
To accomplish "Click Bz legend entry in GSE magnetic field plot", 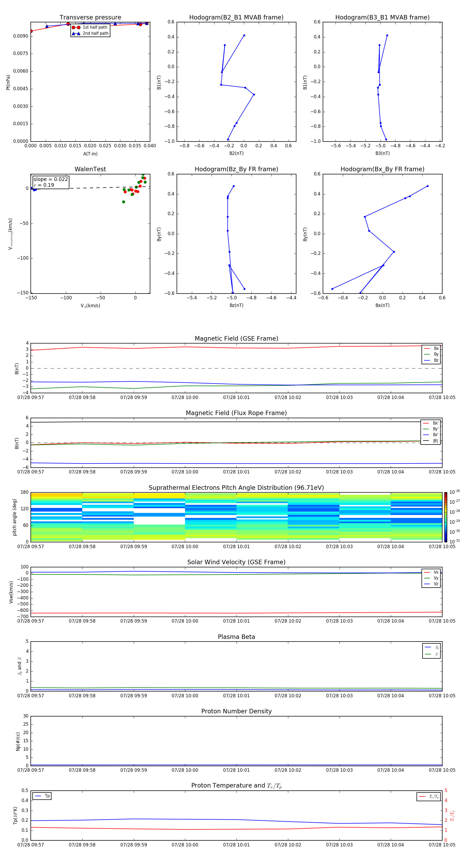I will click(x=431, y=360).
